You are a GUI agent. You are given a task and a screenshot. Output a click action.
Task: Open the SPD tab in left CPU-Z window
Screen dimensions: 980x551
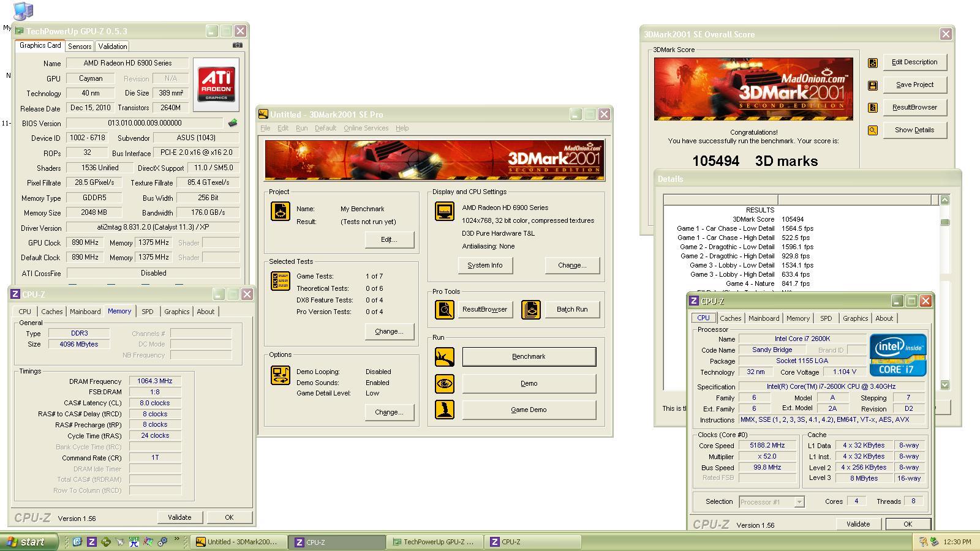(148, 312)
